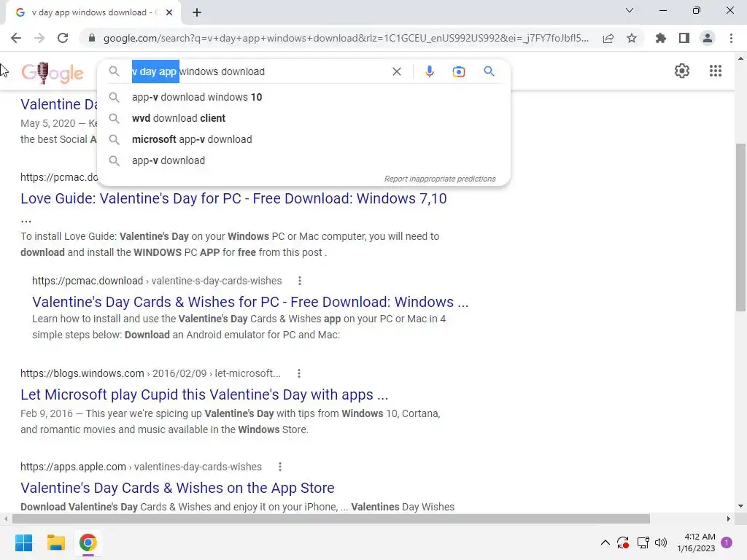Open options for pcmac valentine-s-day-cards-wishes result
Image resolution: width=747 pixels, height=560 pixels.
point(300,281)
